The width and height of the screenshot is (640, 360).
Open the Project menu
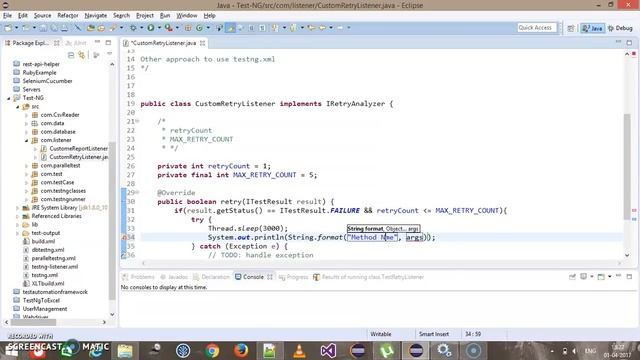145,16
